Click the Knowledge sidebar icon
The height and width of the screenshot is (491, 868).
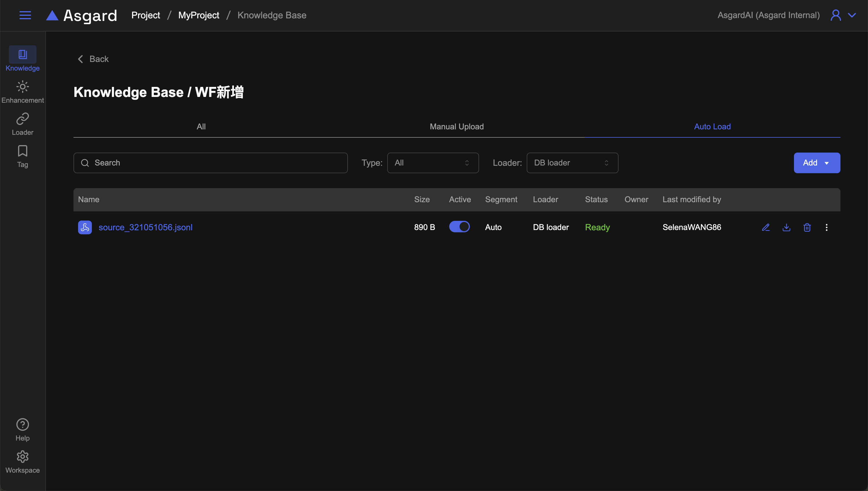coord(23,54)
